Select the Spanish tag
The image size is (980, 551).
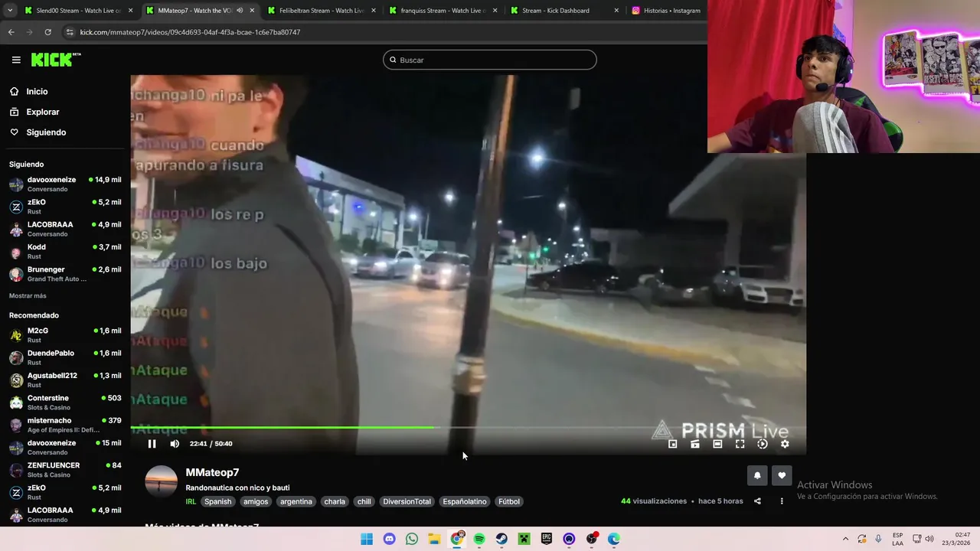pyautogui.click(x=217, y=501)
